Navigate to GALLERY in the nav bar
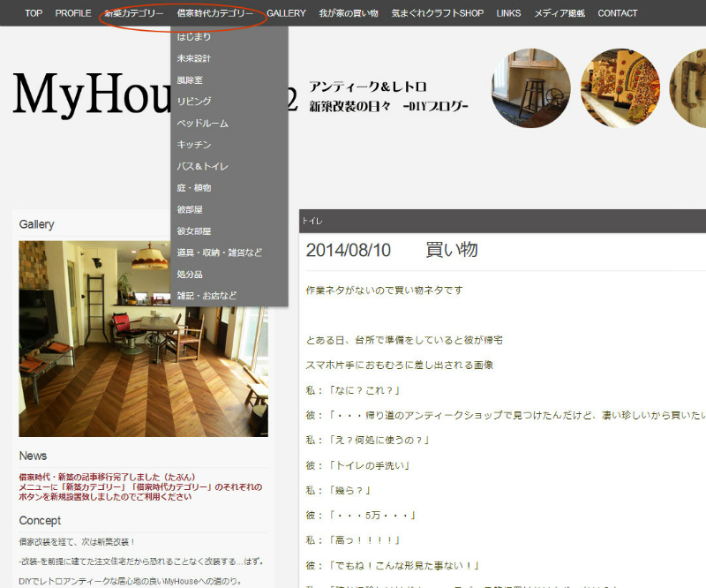706x588 pixels. point(286,13)
